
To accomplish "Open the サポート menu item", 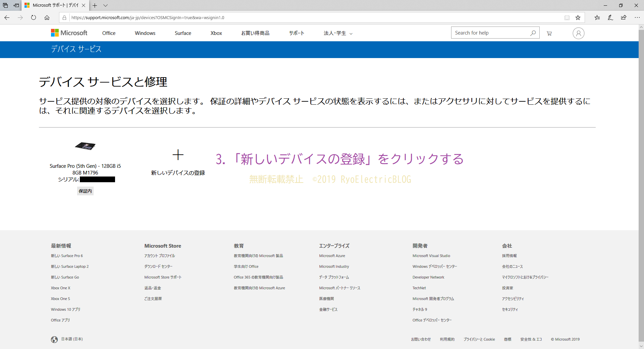I will point(297,33).
